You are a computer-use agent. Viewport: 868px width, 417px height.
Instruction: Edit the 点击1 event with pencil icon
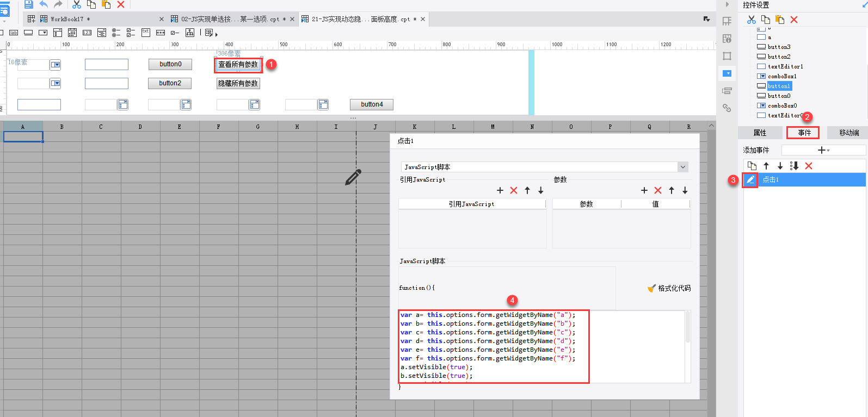click(x=750, y=179)
